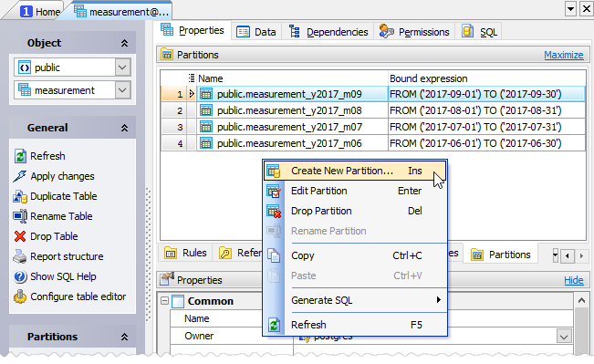Image resolution: width=594 pixels, height=364 pixels.
Task: Click the Duplicate Table icon
Action: pyautogui.click(x=20, y=196)
